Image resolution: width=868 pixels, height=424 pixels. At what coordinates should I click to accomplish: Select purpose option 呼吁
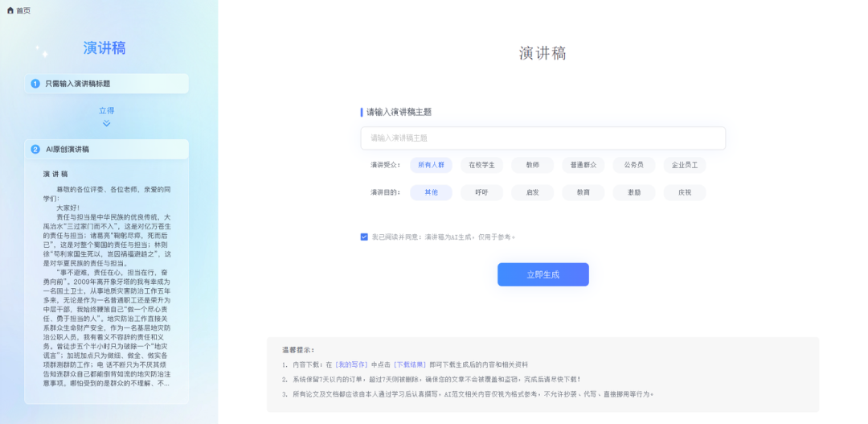pos(481,192)
